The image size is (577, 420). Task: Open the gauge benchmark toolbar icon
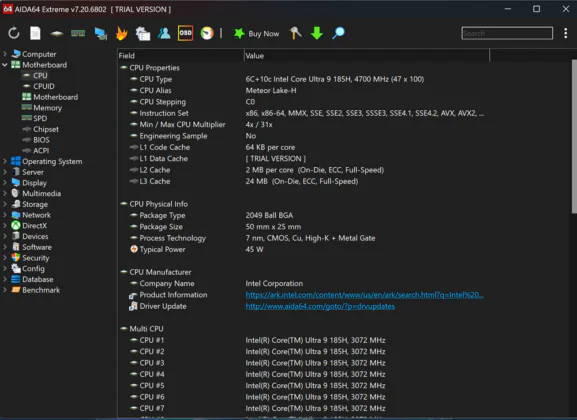[x=207, y=33]
